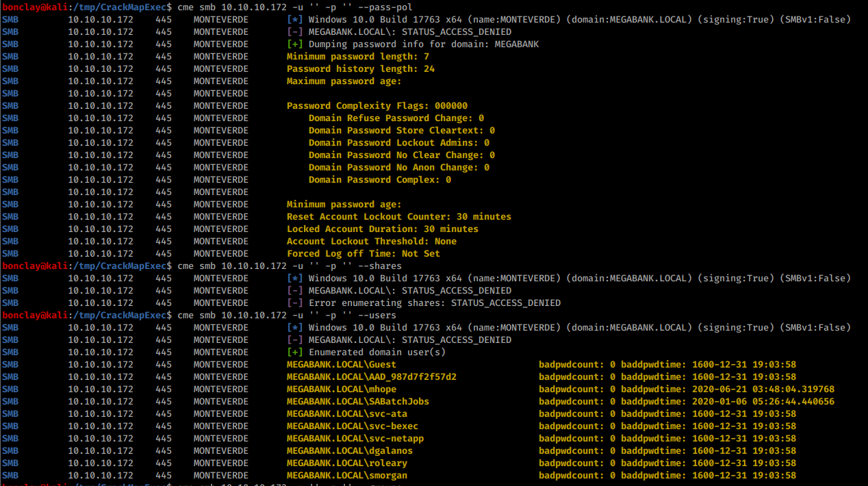This screenshot has width=868, height=486.
Task: Click "Domain Password Store Cleartext: 0" entry
Action: click(401, 131)
